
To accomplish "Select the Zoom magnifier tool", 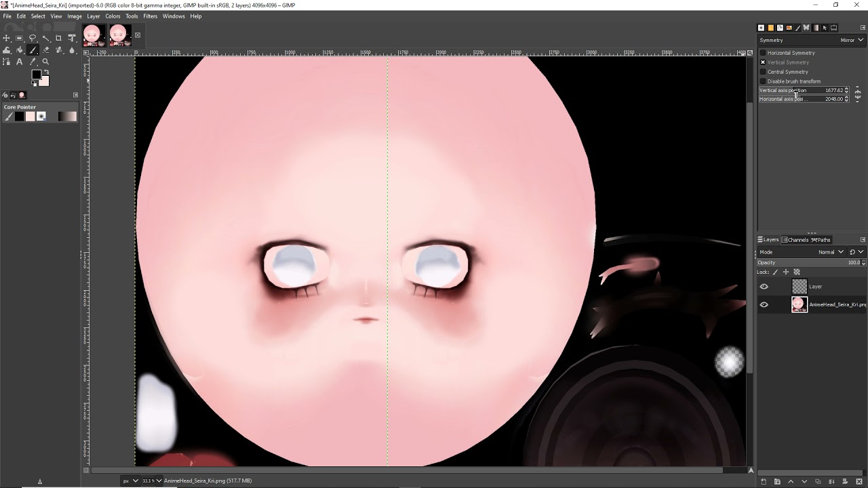I will [45, 62].
